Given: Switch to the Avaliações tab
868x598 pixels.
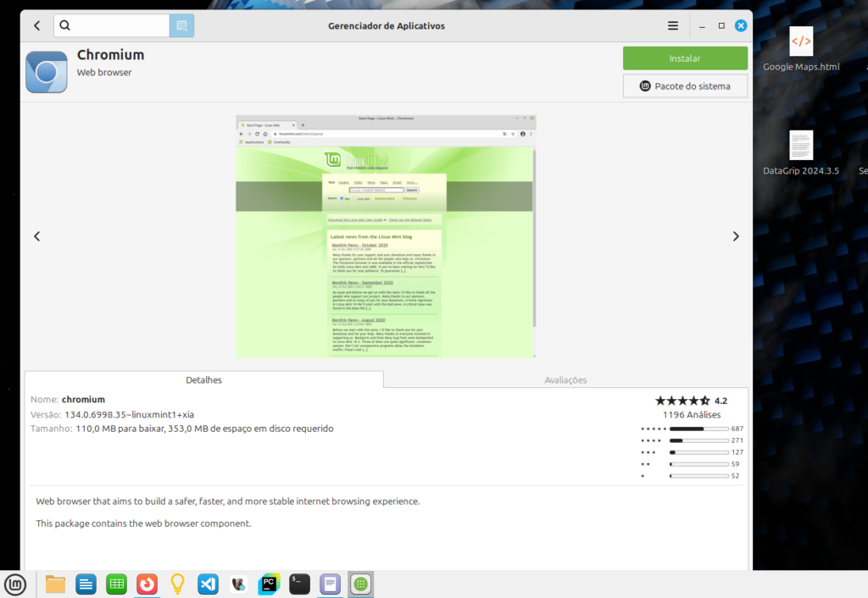Looking at the screenshot, I should click(x=565, y=380).
